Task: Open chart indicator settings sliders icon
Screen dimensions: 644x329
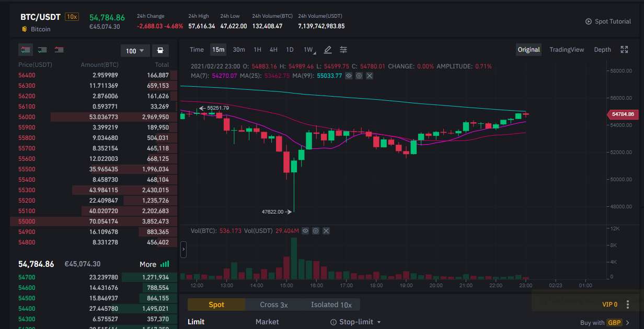Action: click(x=343, y=50)
